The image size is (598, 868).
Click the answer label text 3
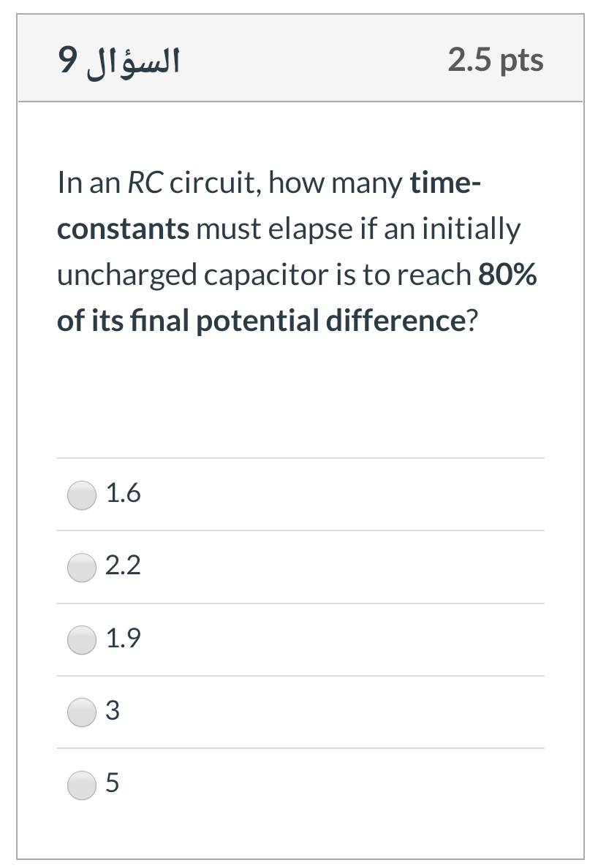(x=115, y=712)
